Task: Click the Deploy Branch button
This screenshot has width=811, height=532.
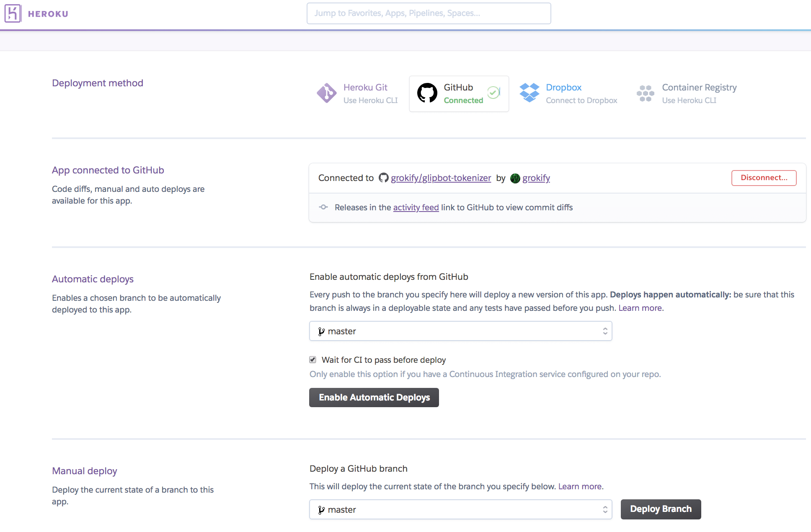Action: [661, 509]
